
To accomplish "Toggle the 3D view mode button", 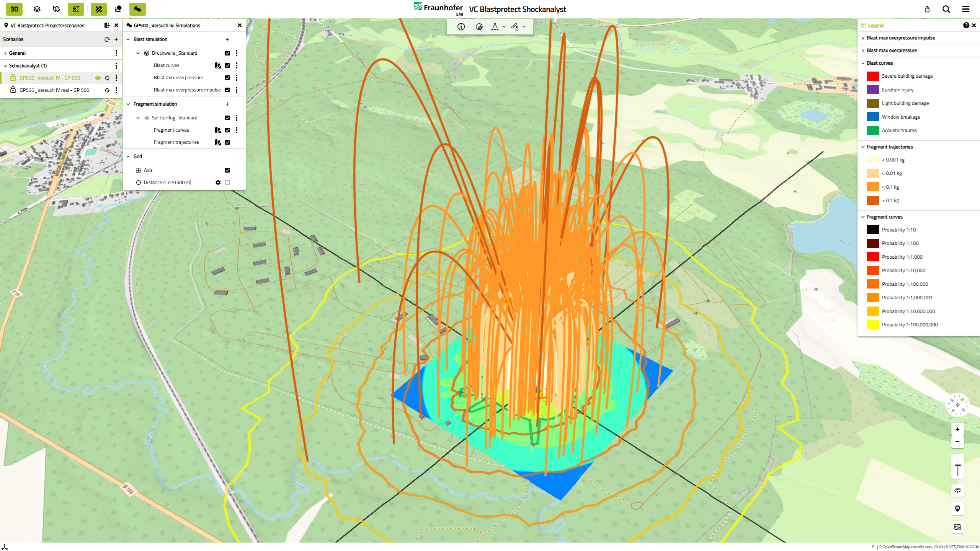I will pyautogui.click(x=14, y=9).
